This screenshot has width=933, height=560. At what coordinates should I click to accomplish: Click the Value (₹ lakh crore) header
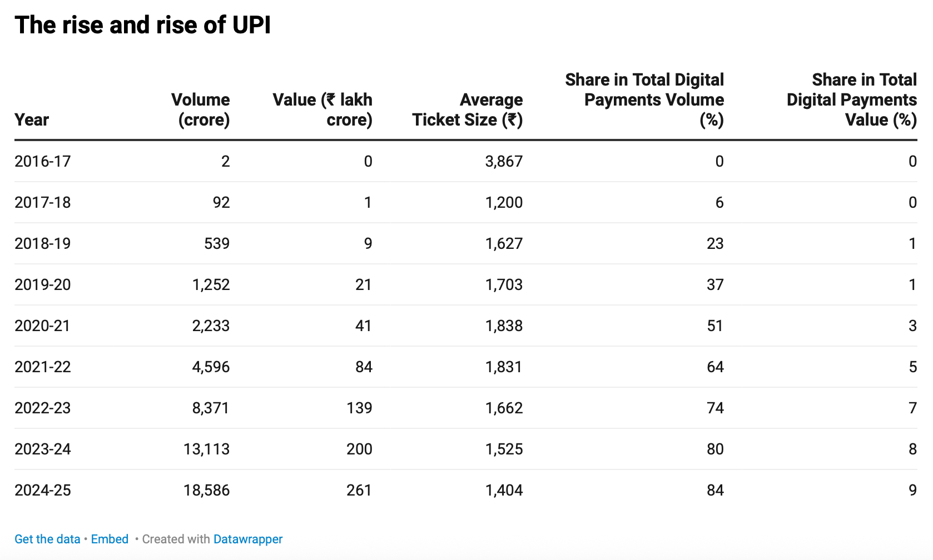tap(322, 109)
